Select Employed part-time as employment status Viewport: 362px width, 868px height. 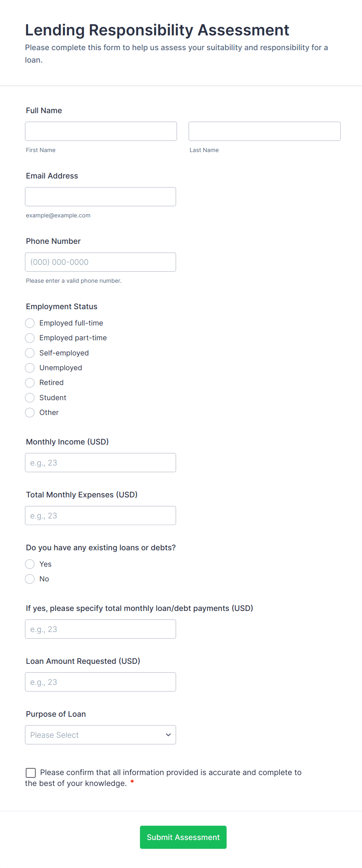(30, 338)
